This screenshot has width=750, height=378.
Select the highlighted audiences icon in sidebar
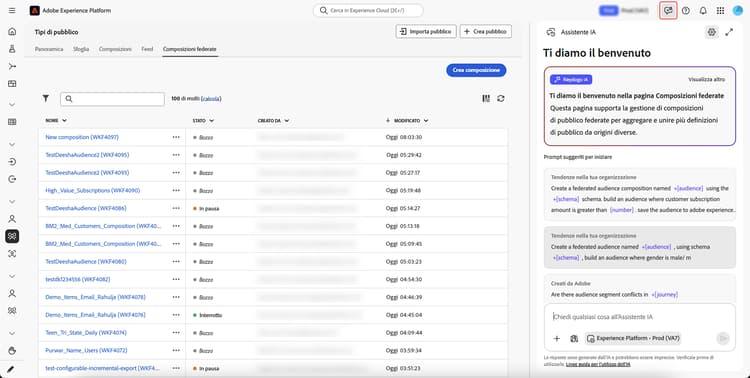(x=12, y=236)
